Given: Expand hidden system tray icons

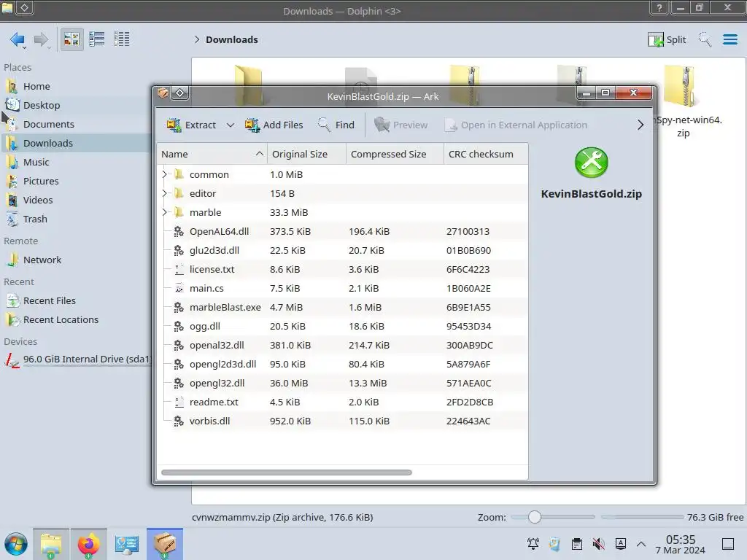Looking at the screenshot, I should point(641,544).
